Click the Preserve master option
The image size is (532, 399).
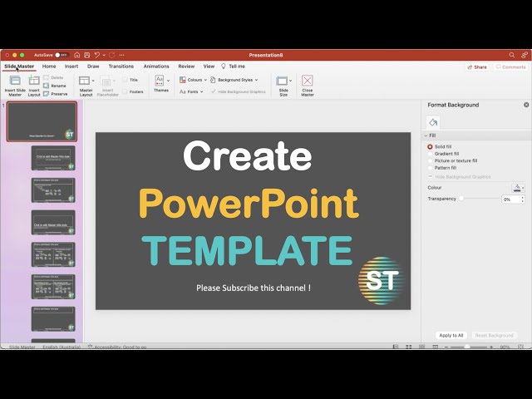56,94
